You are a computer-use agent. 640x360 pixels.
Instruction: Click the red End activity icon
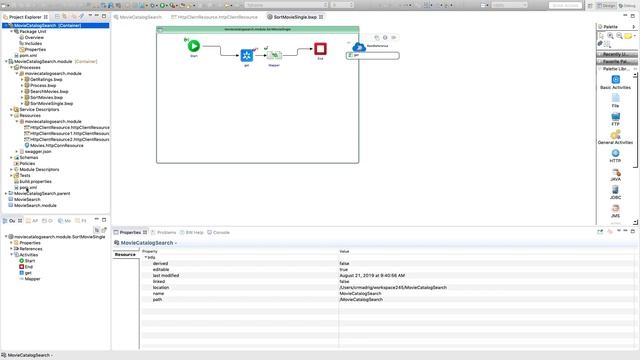coord(320,49)
